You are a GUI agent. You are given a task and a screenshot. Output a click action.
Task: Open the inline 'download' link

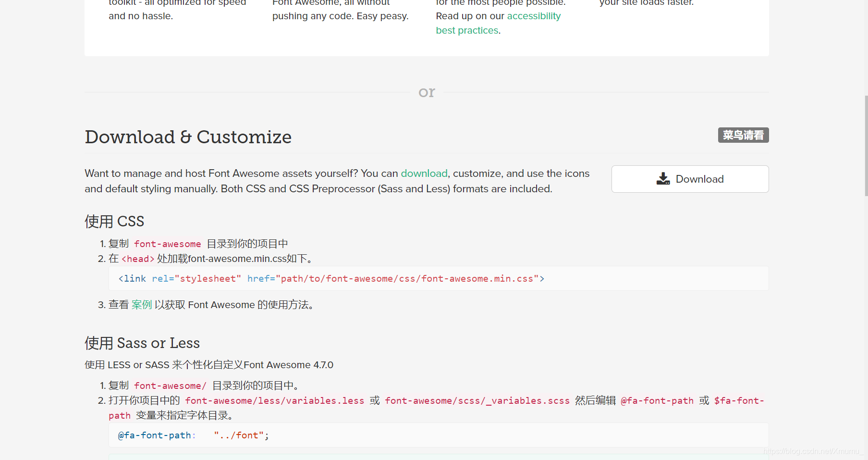pos(424,173)
